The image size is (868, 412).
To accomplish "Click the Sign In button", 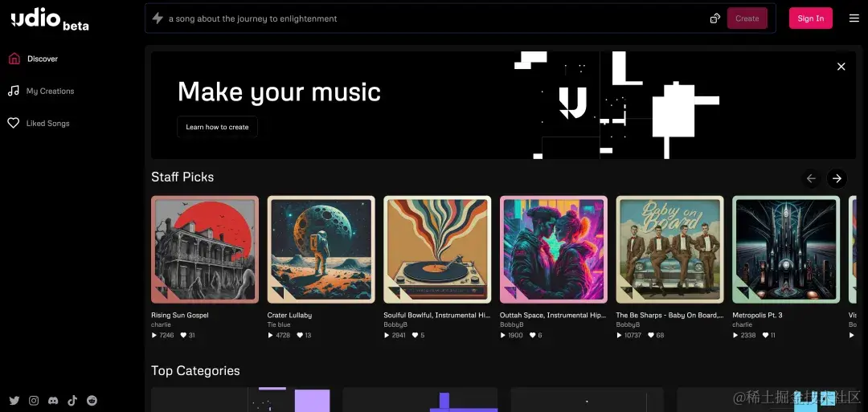I will point(810,18).
